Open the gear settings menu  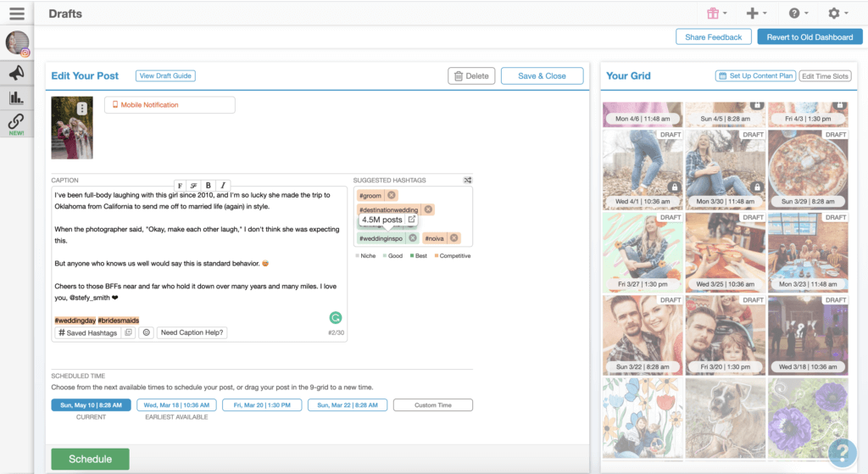point(834,14)
